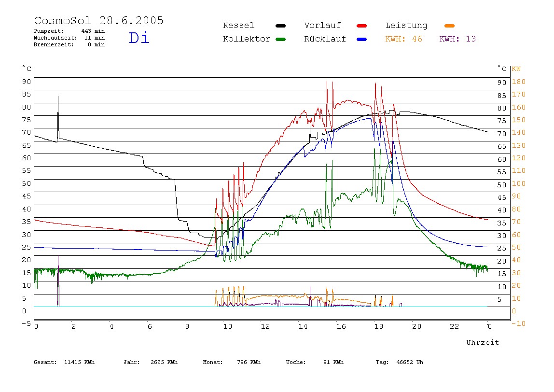
Task: Click the black Kessel legend swatch
Action: point(280,26)
